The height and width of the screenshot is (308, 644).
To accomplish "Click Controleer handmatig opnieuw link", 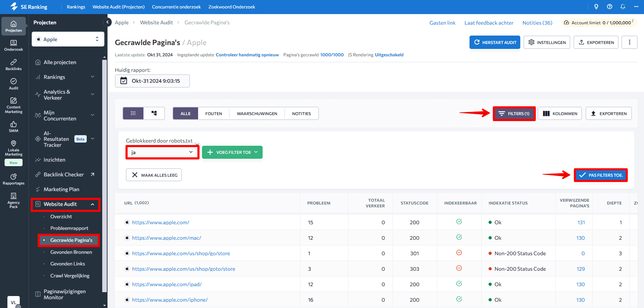I will (x=247, y=55).
